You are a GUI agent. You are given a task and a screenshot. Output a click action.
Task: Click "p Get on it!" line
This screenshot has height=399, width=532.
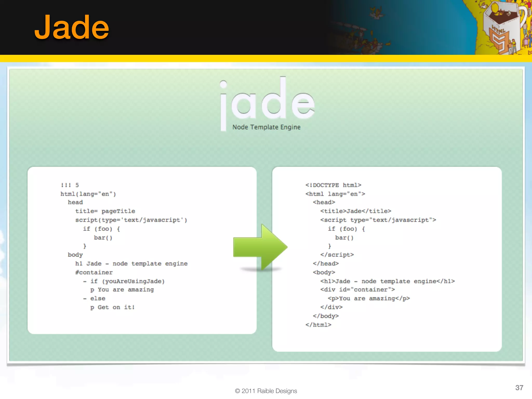(112, 307)
